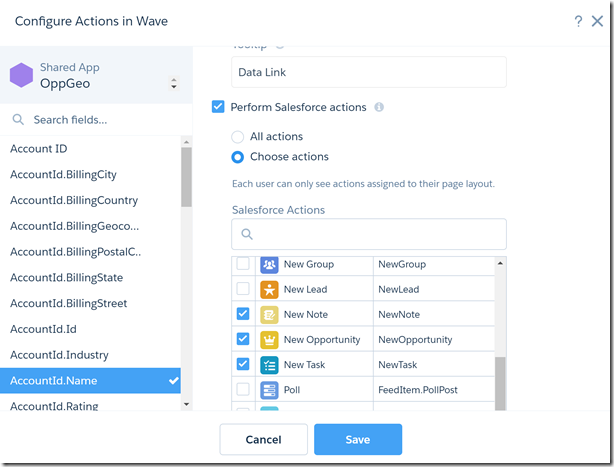Screen dimensions: 614x467
Task: Select AccountId.BillingGeoco... field
Action: [90, 226]
